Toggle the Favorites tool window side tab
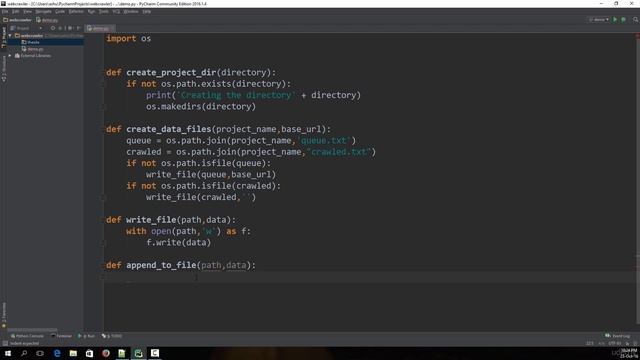The image size is (640, 360). pos(4,315)
